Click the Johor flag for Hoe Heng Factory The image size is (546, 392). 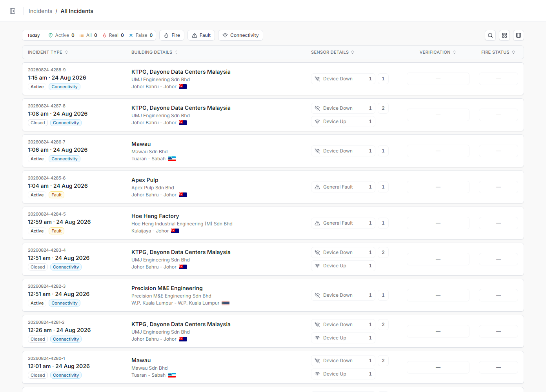[x=175, y=231]
